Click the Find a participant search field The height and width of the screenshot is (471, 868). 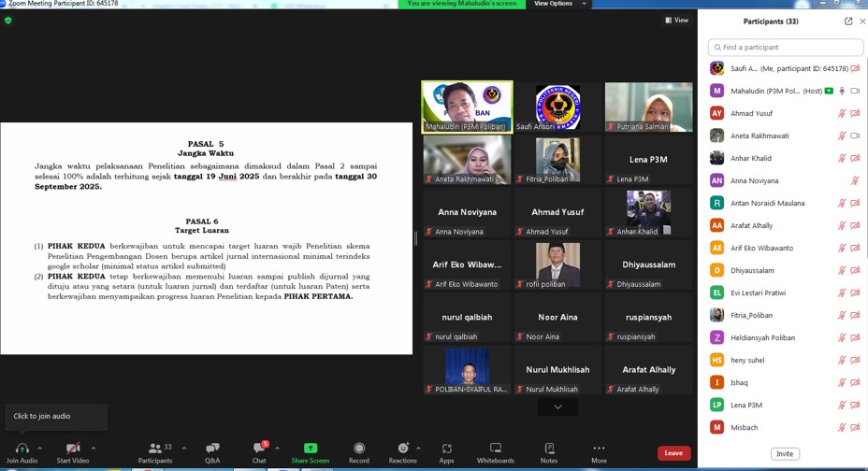786,47
